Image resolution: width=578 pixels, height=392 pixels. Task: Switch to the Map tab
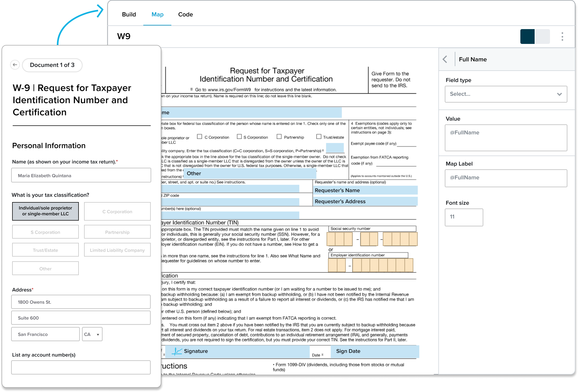pos(157,15)
